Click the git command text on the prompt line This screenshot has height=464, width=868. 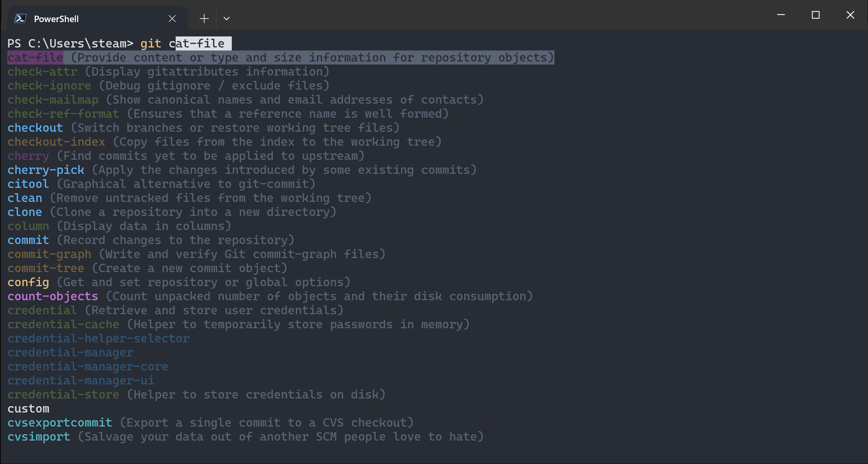point(151,43)
